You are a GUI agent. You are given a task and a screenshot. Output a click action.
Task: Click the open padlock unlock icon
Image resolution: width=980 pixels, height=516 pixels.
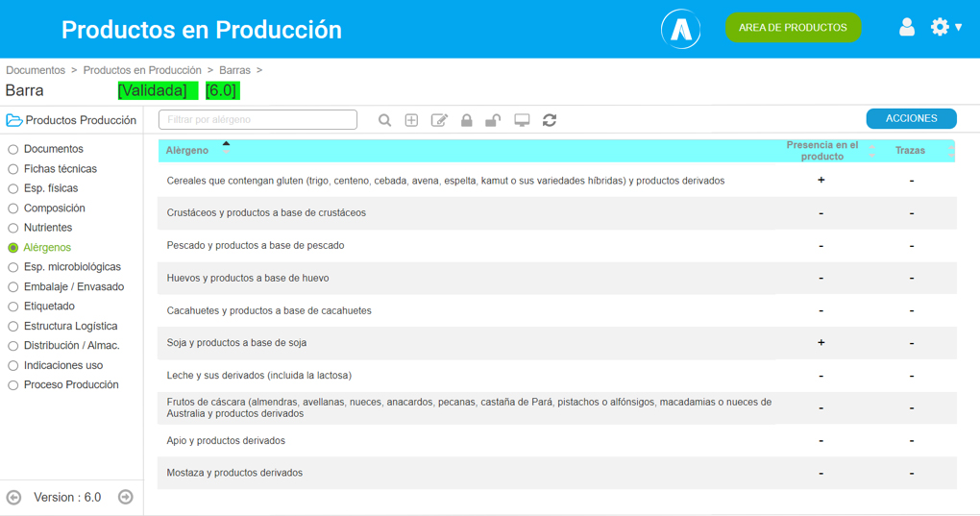[x=493, y=120]
